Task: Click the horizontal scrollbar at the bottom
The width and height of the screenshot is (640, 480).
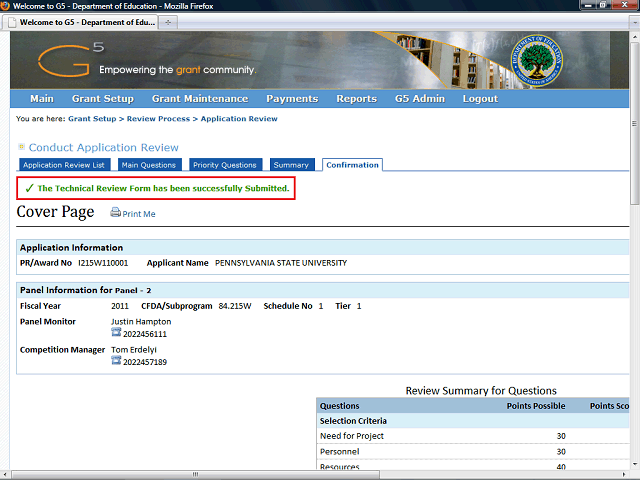Action: click(300, 474)
